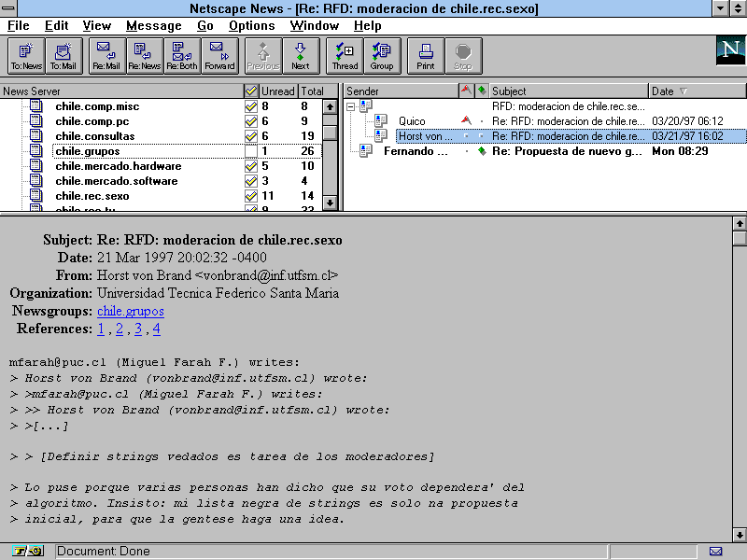
Task: Uncheck subscription for chile.consultas
Action: 251,136
